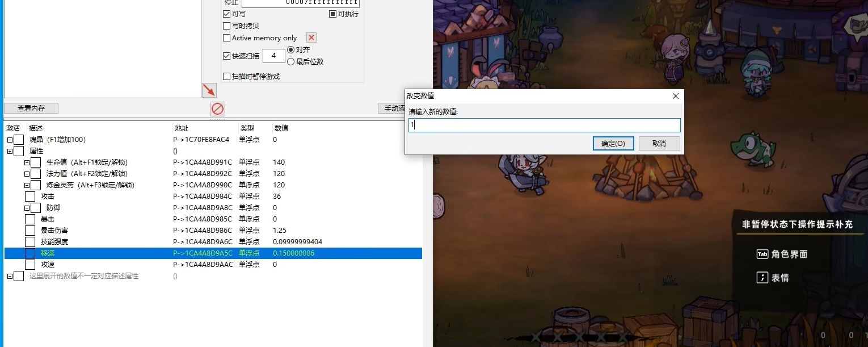Screen dimensions: 868x347
Task: Click the red no-entry clear list icon
Action: (x=217, y=108)
